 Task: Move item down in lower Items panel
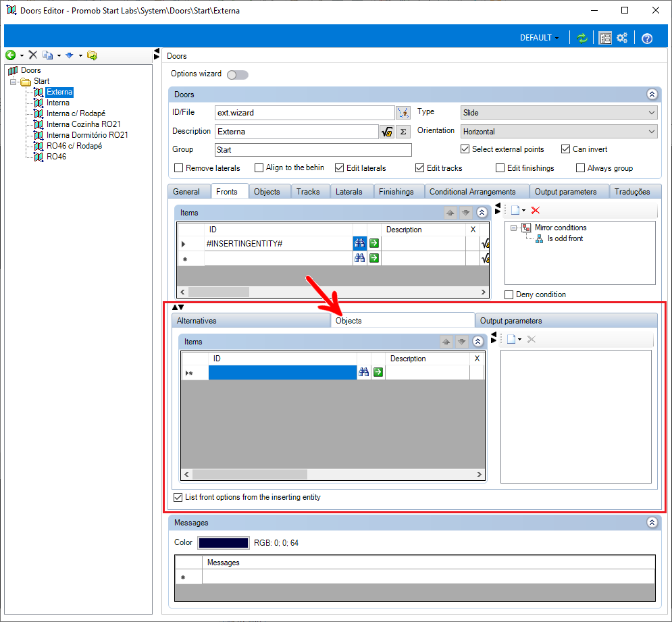coord(461,342)
